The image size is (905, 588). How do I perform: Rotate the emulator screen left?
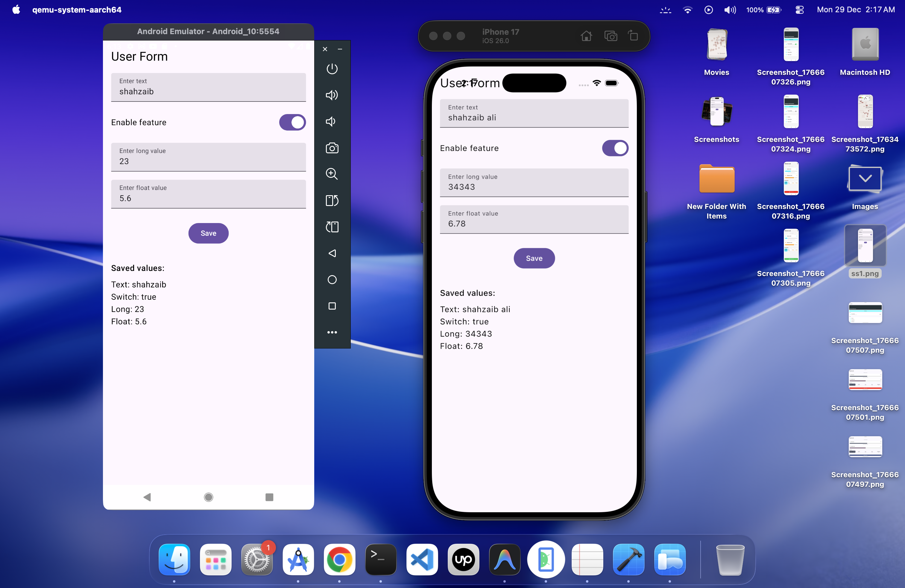point(332,201)
